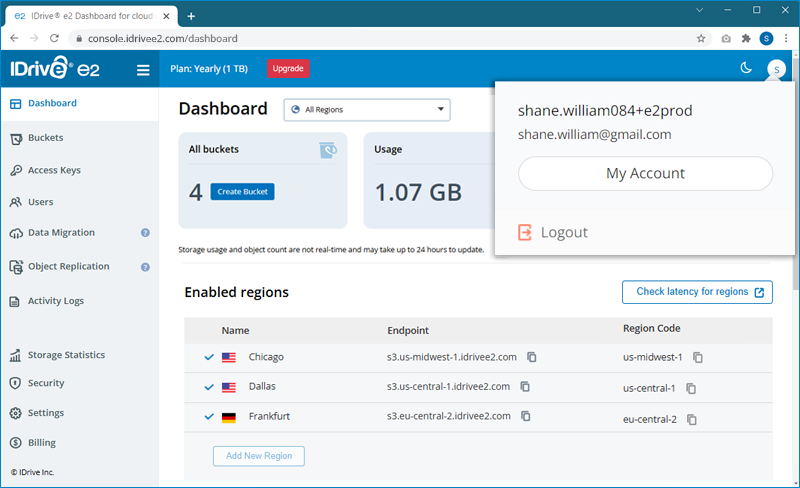Switch to dark mode with moon icon
The image size is (800, 488).
coord(745,68)
